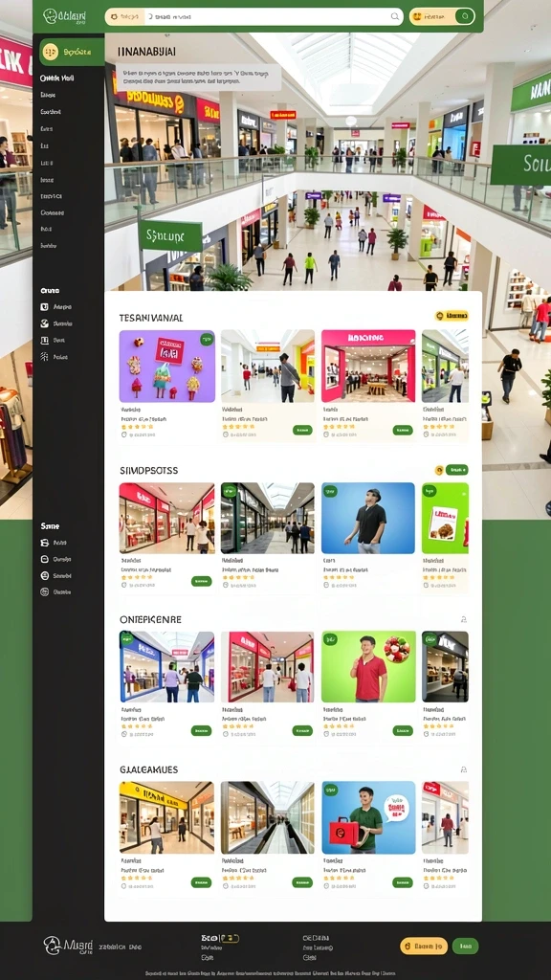Click the first icon in the bottom sidebar group
The width and height of the screenshot is (551, 980).
coord(44,544)
